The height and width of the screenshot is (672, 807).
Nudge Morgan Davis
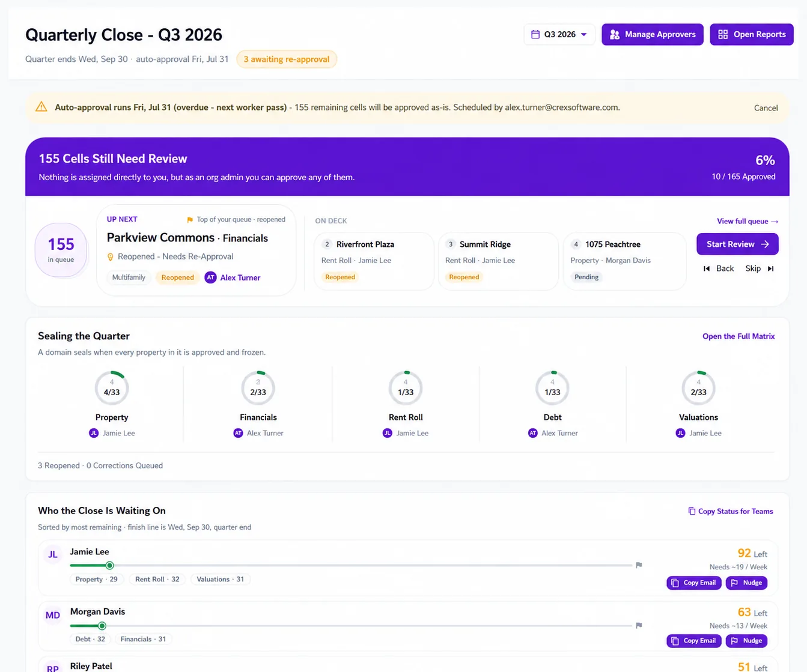click(x=746, y=641)
